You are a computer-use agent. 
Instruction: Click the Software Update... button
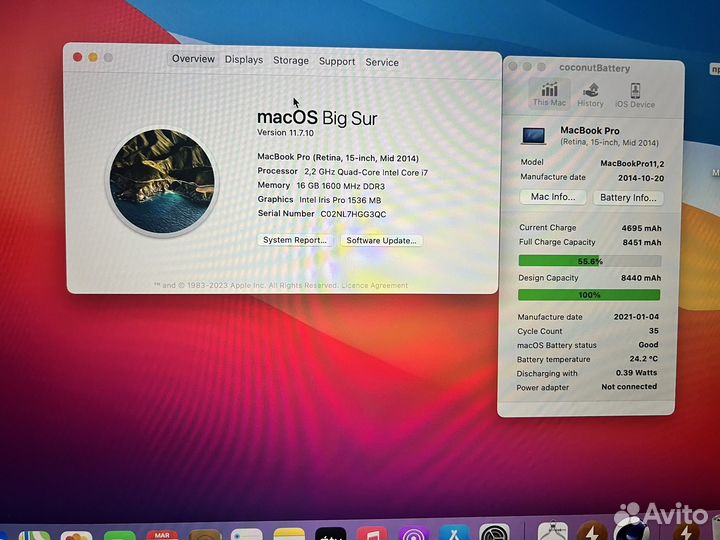(381, 241)
